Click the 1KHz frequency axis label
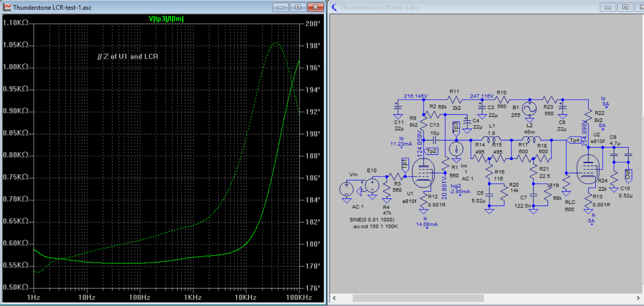This screenshot has width=644, height=306. (193, 297)
